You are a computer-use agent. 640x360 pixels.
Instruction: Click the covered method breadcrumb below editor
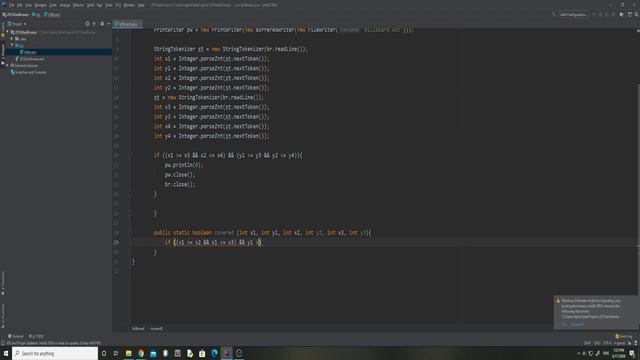pyautogui.click(x=156, y=329)
